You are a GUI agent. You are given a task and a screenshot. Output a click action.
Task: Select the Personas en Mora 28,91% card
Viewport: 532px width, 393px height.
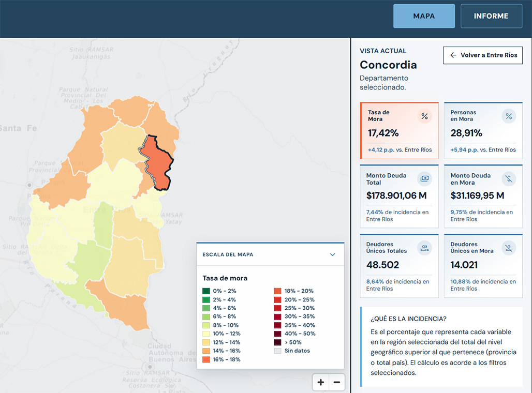click(483, 130)
